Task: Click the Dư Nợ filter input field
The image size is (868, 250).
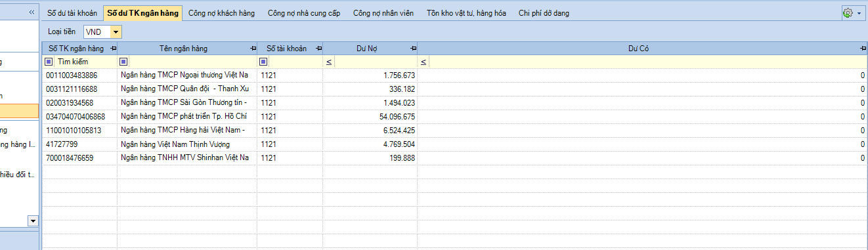Action: pyautogui.click(x=375, y=62)
